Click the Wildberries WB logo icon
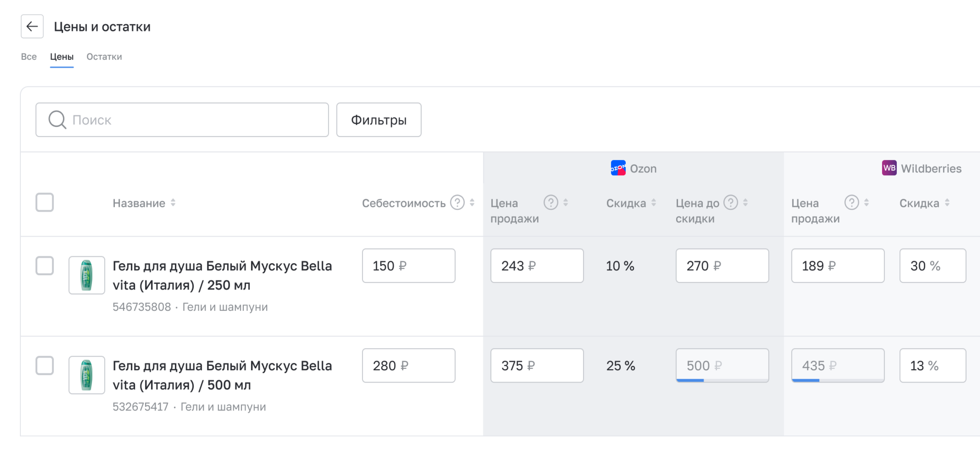This screenshot has width=980, height=456. click(x=889, y=168)
